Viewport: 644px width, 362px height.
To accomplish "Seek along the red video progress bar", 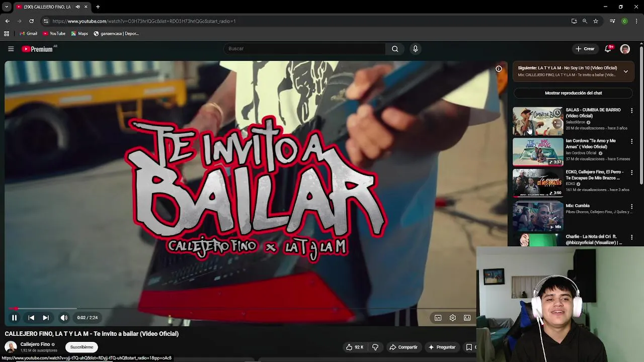I will 240,309.
